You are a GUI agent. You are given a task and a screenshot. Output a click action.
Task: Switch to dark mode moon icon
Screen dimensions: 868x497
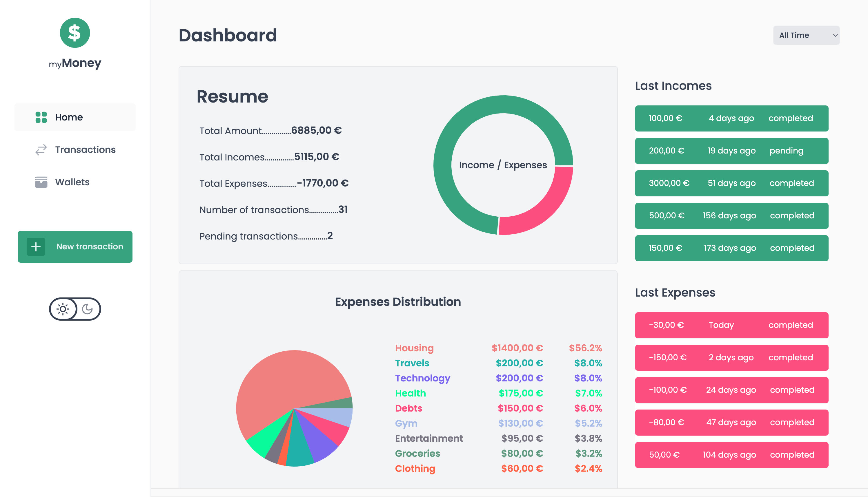[x=88, y=309]
